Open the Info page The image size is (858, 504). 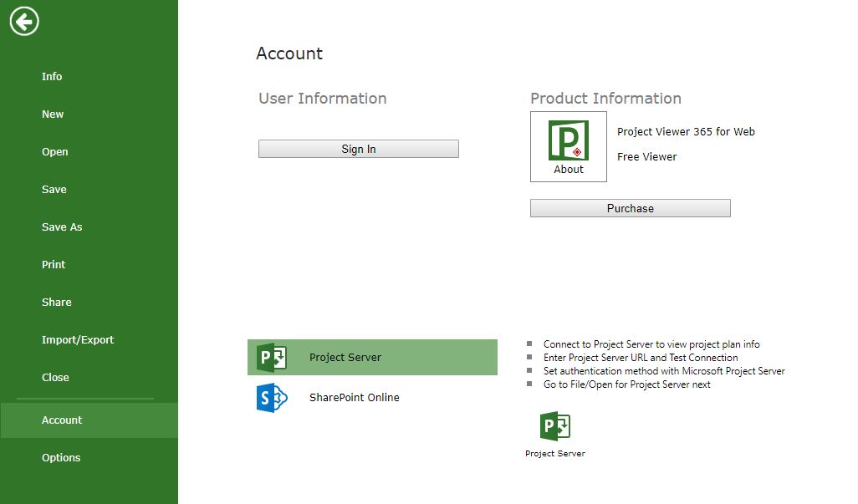(52, 76)
